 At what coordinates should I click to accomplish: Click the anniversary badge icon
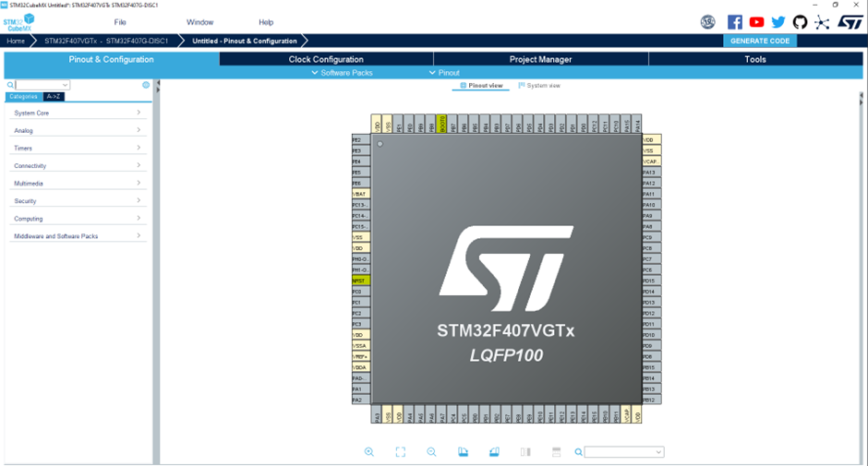(708, 22)
